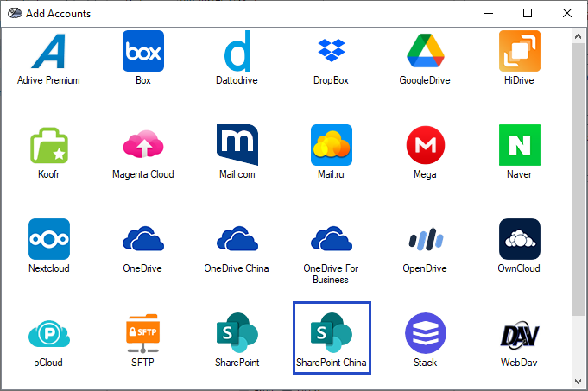Select the Magenta Cloud icon
Image resolution: width=588 pixels, height=391 pixels.
(x=143, y=144)
